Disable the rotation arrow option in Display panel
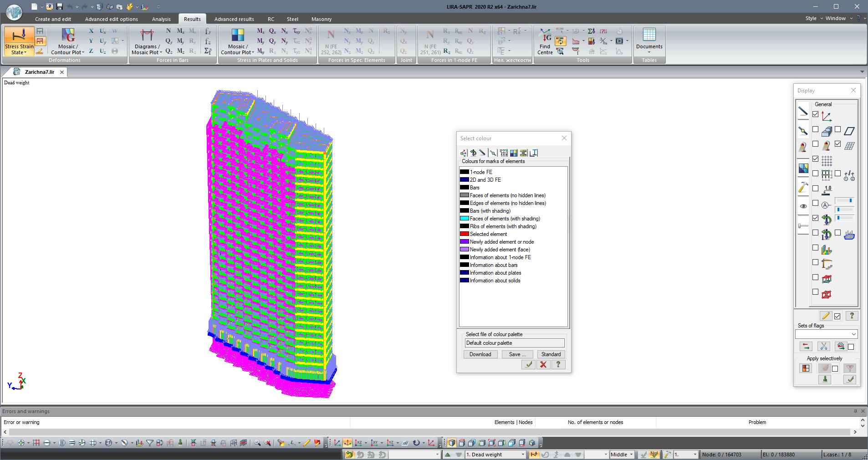This screenshot has height=460, width=868. coord(815,219)
